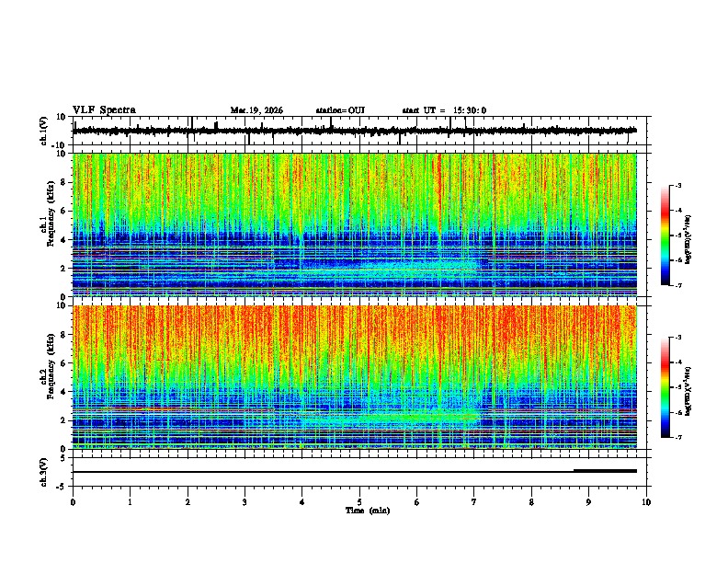
Task: Click the ch.2 colorbar '-3' tick value
Action: coord(678,338)
